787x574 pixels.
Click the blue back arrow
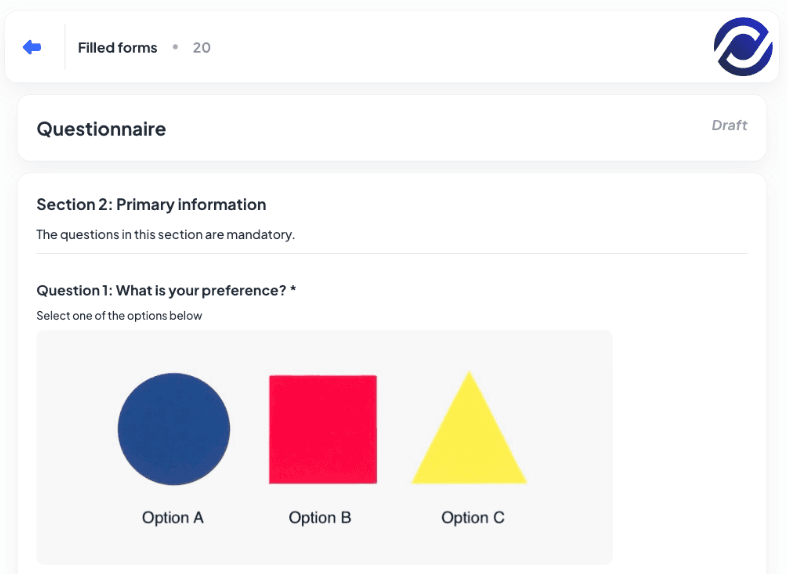point(32,47)
